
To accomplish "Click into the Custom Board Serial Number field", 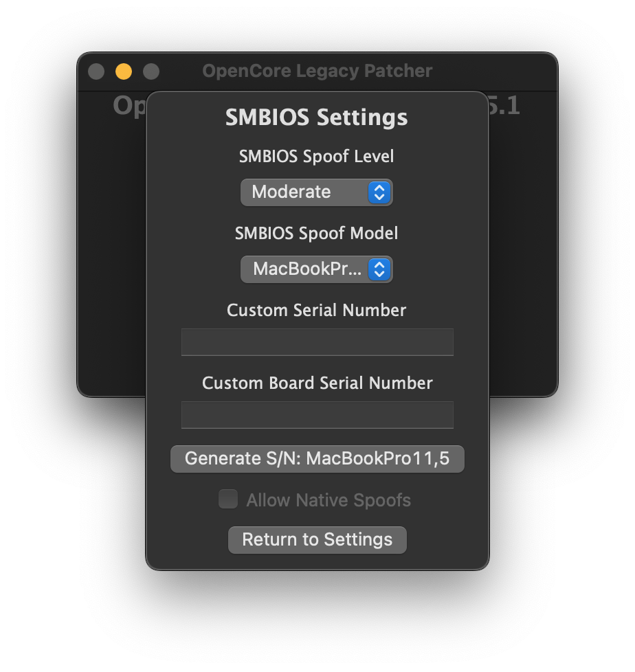I will 317,415.
